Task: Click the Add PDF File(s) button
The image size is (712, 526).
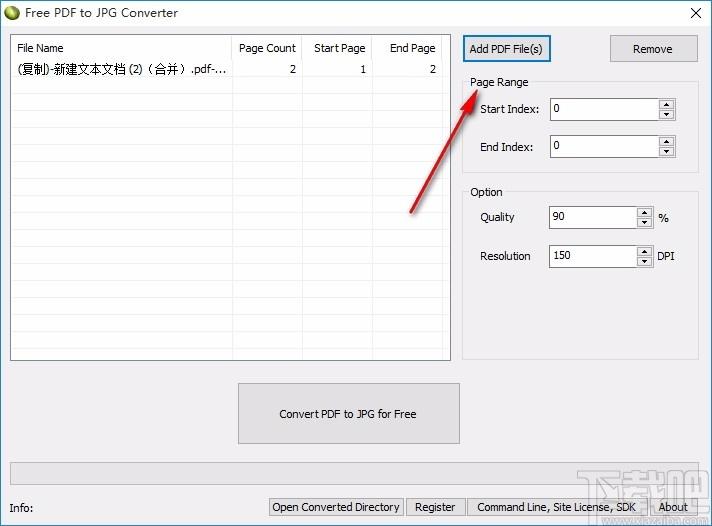Action: pyautogui.click(x=507, y=48)
